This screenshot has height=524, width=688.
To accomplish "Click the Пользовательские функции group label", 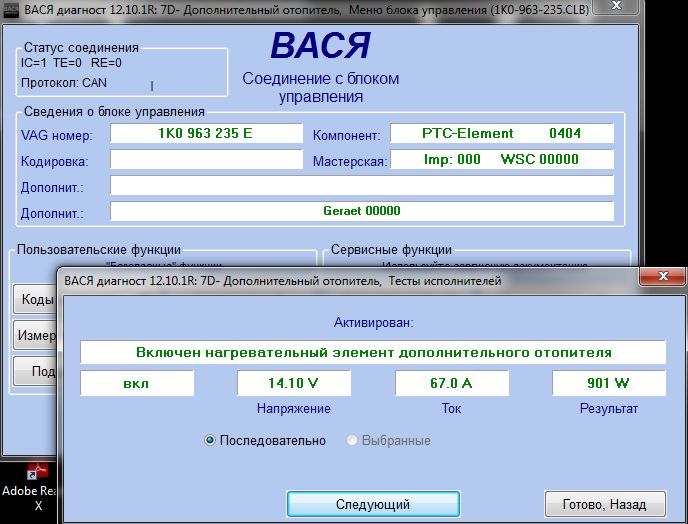I will (99, 250).
